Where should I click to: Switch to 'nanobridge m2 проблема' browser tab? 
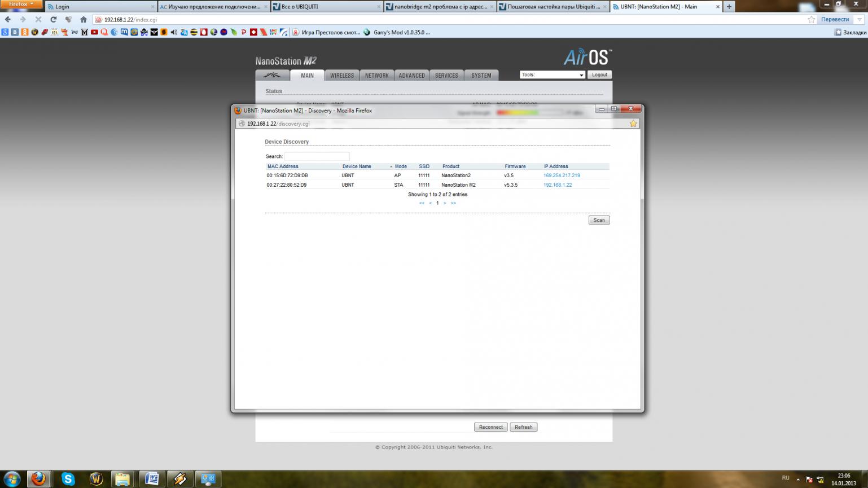(440, 7)
